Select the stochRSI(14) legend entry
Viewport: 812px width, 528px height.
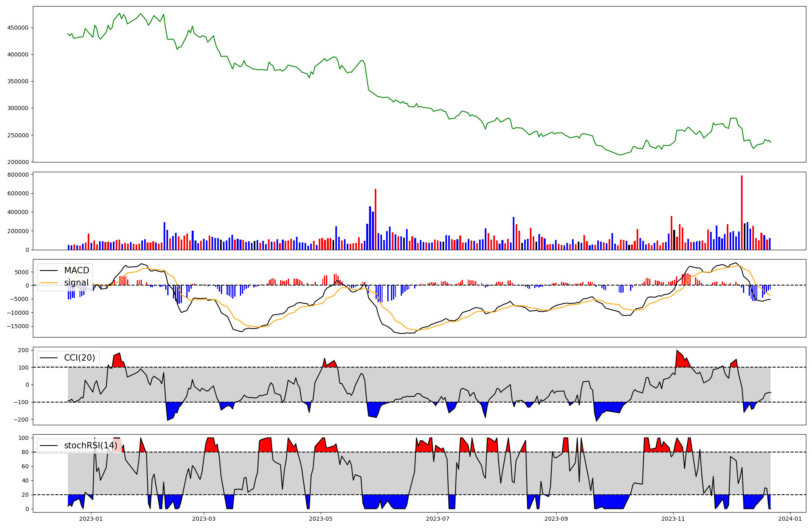[91, 446]
